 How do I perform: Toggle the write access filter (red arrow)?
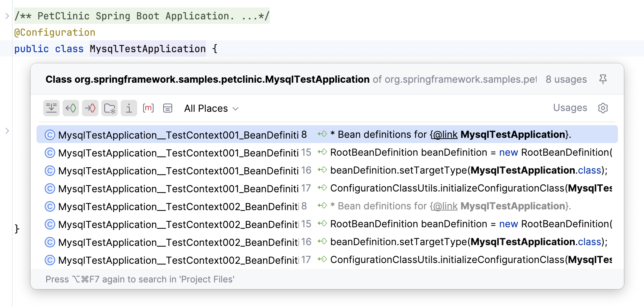[x=90, y=108]
